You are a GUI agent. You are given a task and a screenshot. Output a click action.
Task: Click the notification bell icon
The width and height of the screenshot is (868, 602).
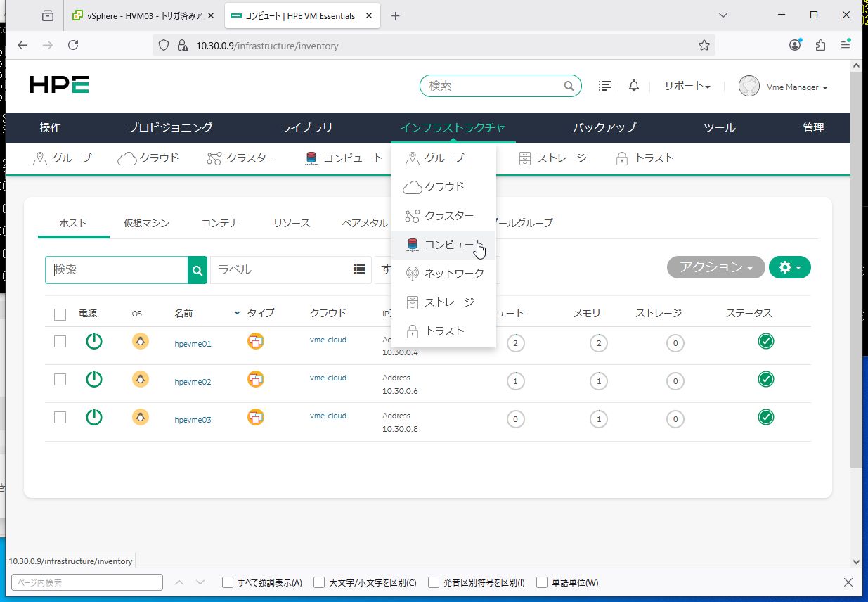(x=634, y=86)
